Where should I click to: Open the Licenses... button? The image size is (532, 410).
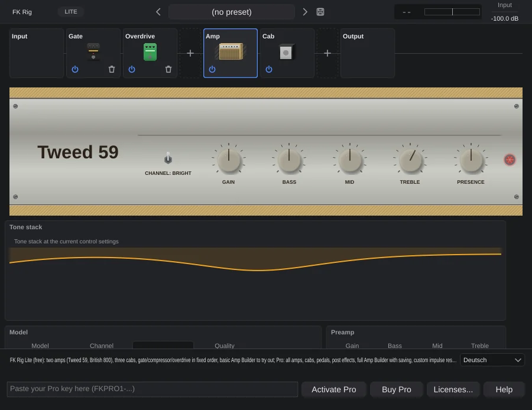[453, 389]
